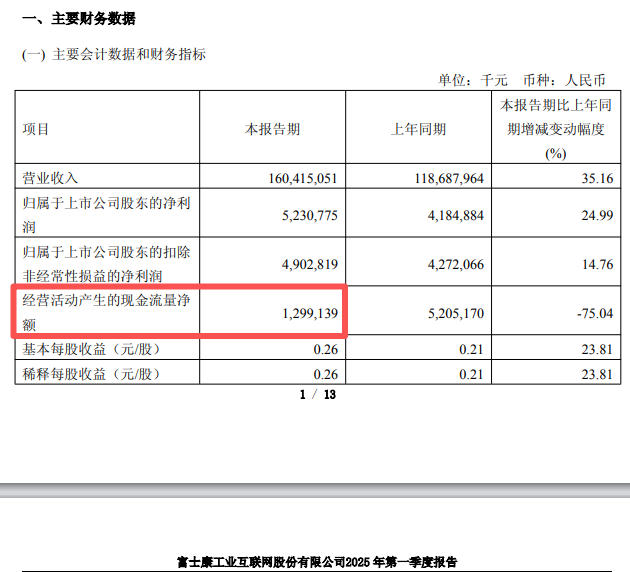The height and width of the screenshot is (572, 630).
Task: Click the footer title 富士康工业互联网 2025年第一季度报告
Action: 315,561
